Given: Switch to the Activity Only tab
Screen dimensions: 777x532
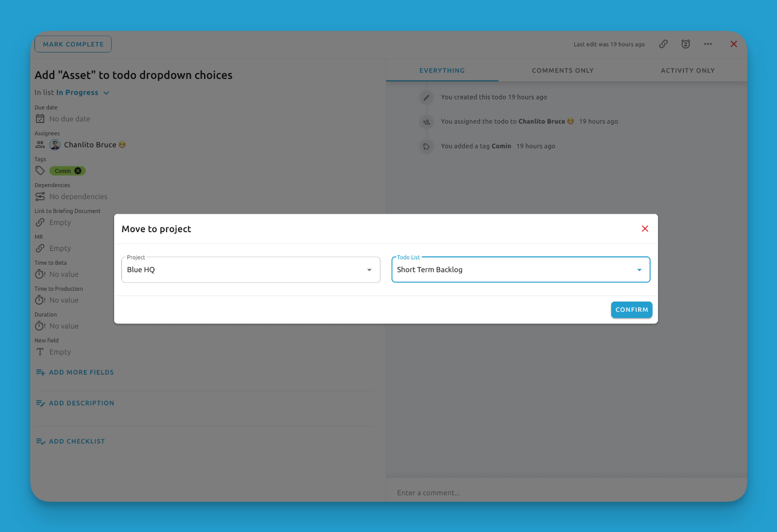Looking at the screenshot, I should [687, 71].
